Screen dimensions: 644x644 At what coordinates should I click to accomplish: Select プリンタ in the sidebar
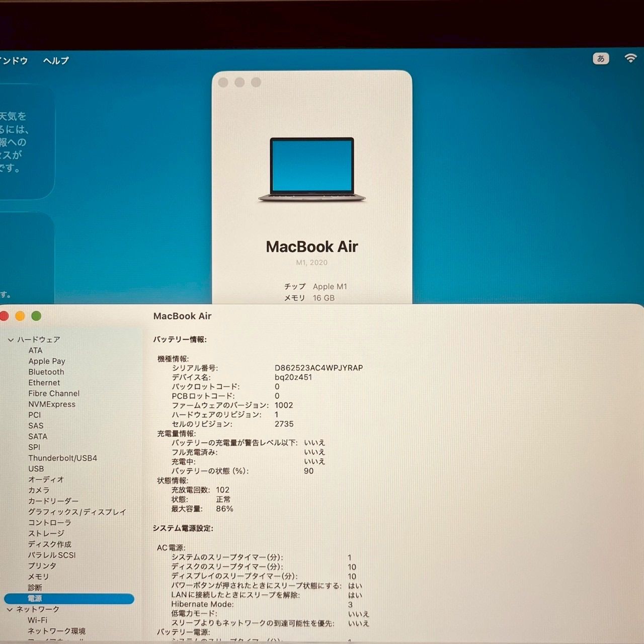pos(42,566)
